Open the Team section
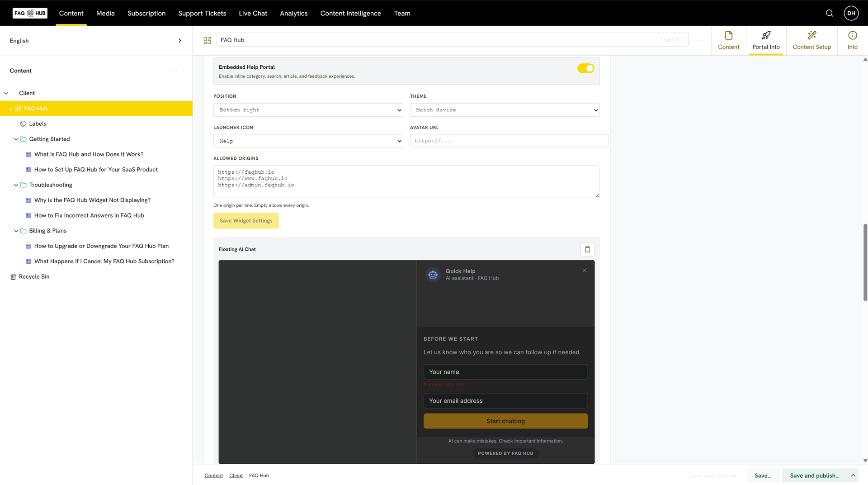 click(x=402, y=14)
